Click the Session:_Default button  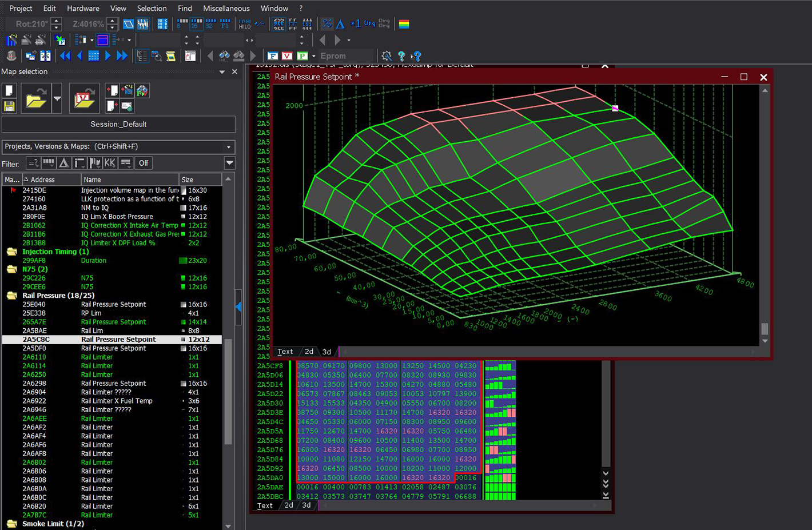point(118,124)
